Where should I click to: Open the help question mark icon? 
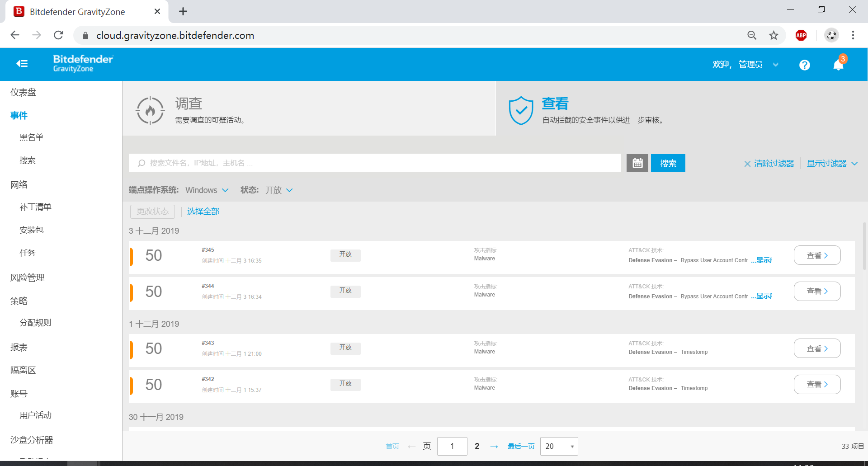click(x=804, y=65)
